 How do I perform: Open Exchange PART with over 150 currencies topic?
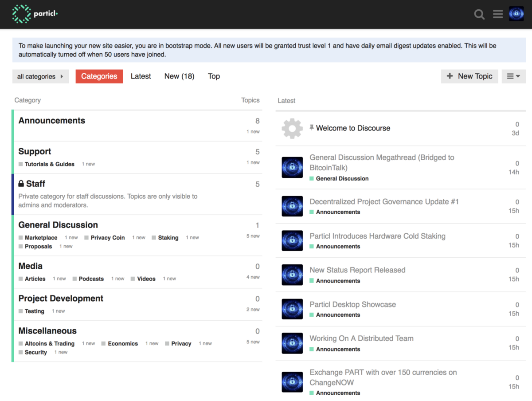383,377
